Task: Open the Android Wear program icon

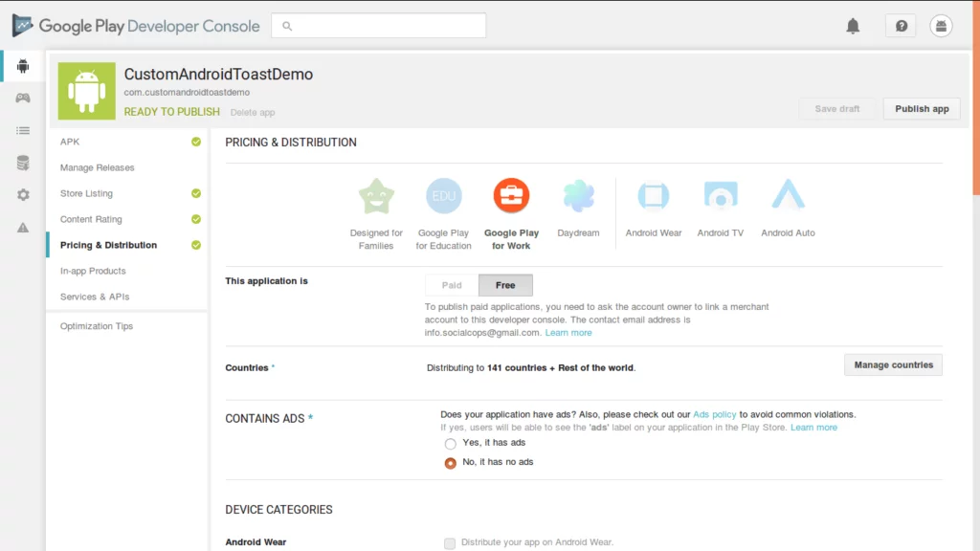Action: [x=653, y=195]
